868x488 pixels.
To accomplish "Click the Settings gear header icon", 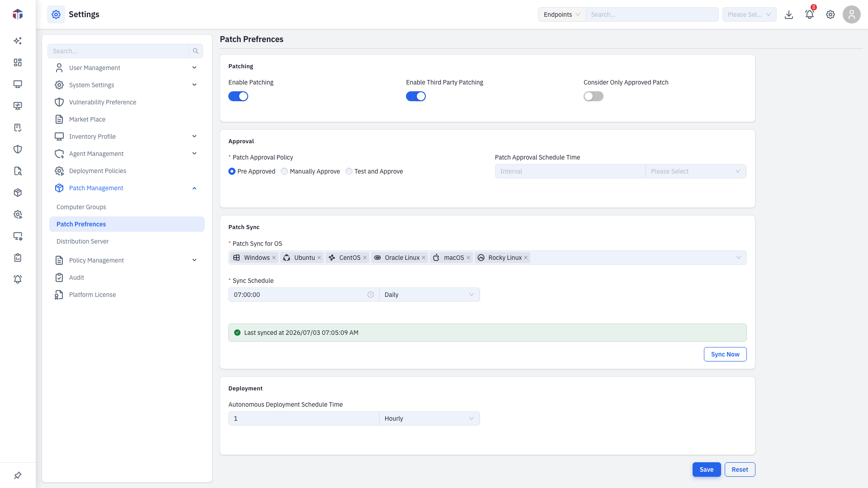I will coord(56,14).
